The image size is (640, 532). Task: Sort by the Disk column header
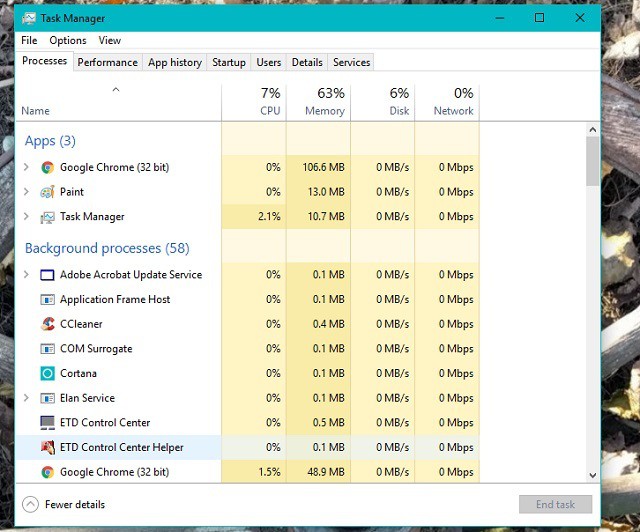tap(382, 102)
